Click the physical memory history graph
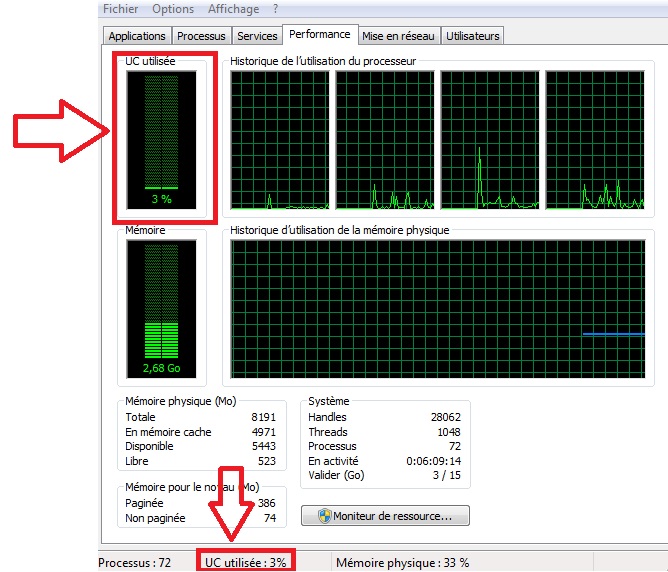Screen dimensions: 668x572 438,309
